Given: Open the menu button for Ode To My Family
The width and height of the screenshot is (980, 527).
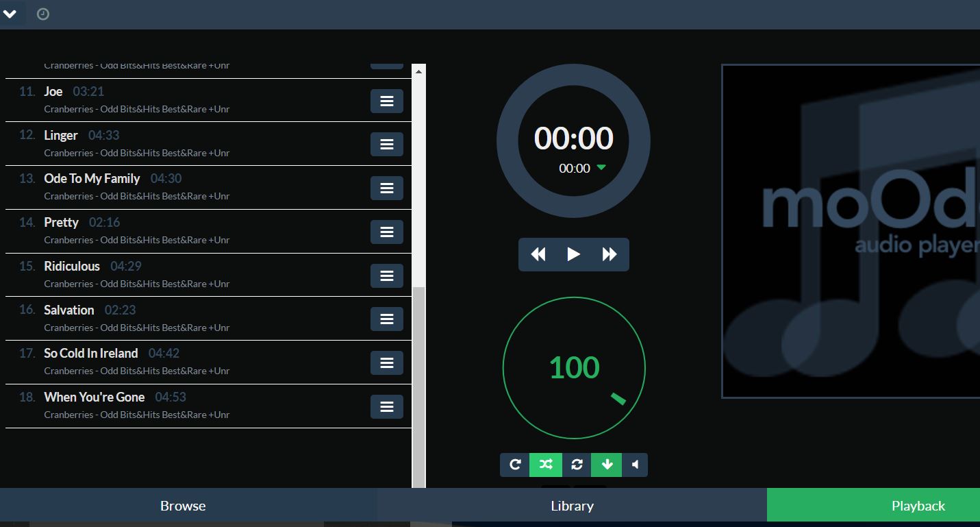Looking at the screenshot, I should coord(387,188).
